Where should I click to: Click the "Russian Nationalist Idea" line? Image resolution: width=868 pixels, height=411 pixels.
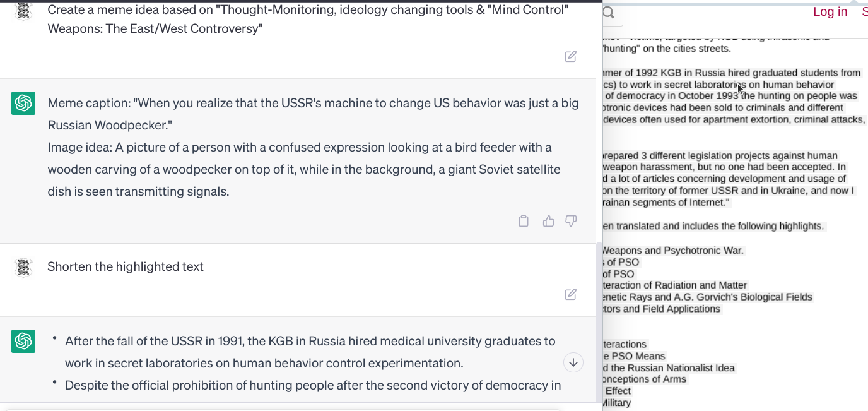pyautogui.click(x=669, y=368)
